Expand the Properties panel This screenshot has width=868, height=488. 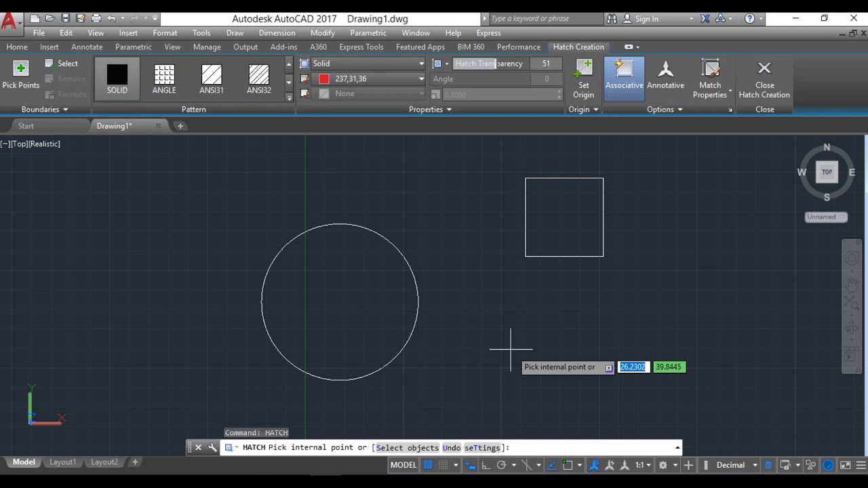click(430, 109)
